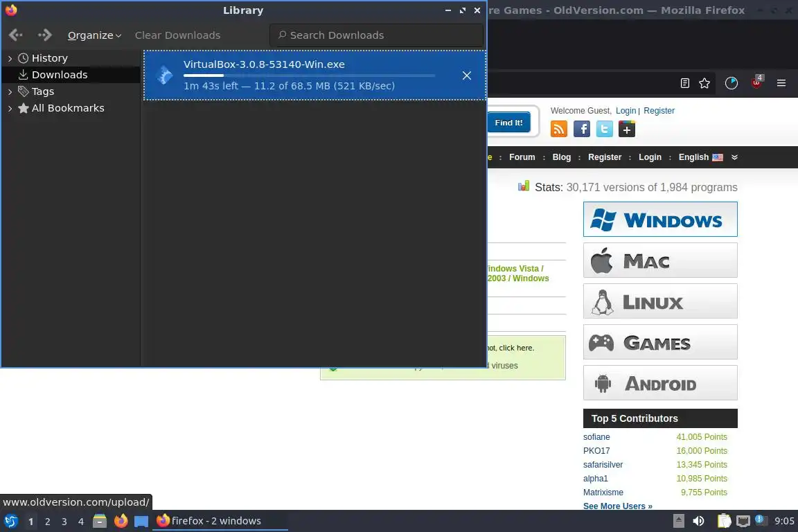Viewport: 798px width, 532px height.
Task: Open Blog in the site navigation bar
Action: (x=562, y=157)
